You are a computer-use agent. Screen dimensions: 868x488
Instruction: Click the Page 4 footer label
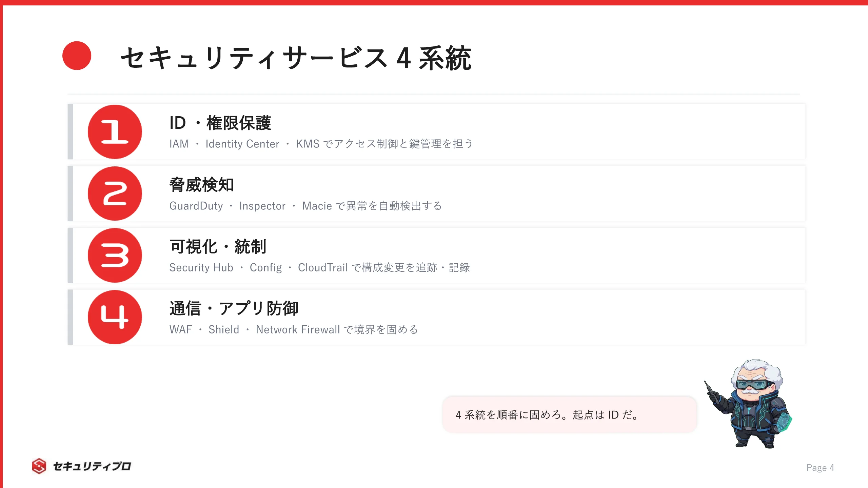(x=820, y=468)
